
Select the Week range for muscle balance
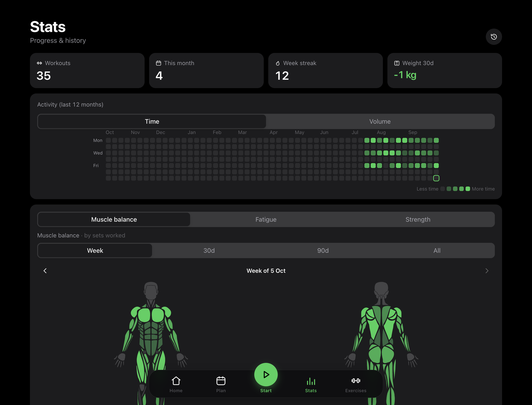tap(95, 251)
